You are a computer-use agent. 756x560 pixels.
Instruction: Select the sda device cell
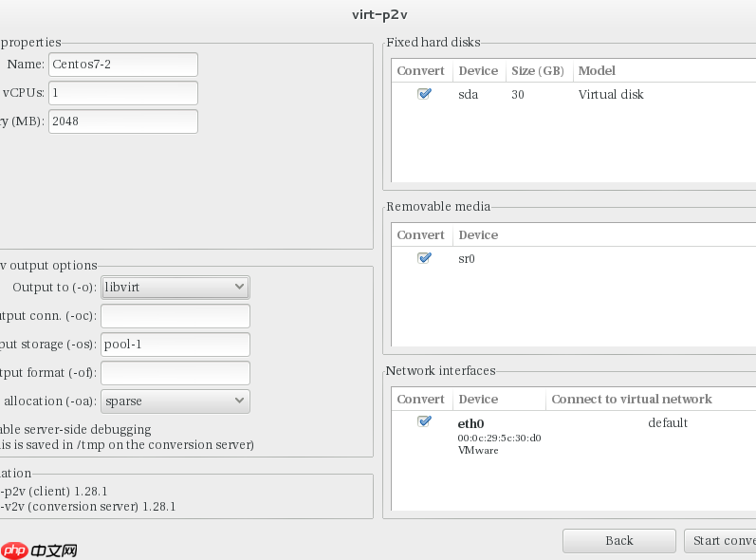coord(469,95)
